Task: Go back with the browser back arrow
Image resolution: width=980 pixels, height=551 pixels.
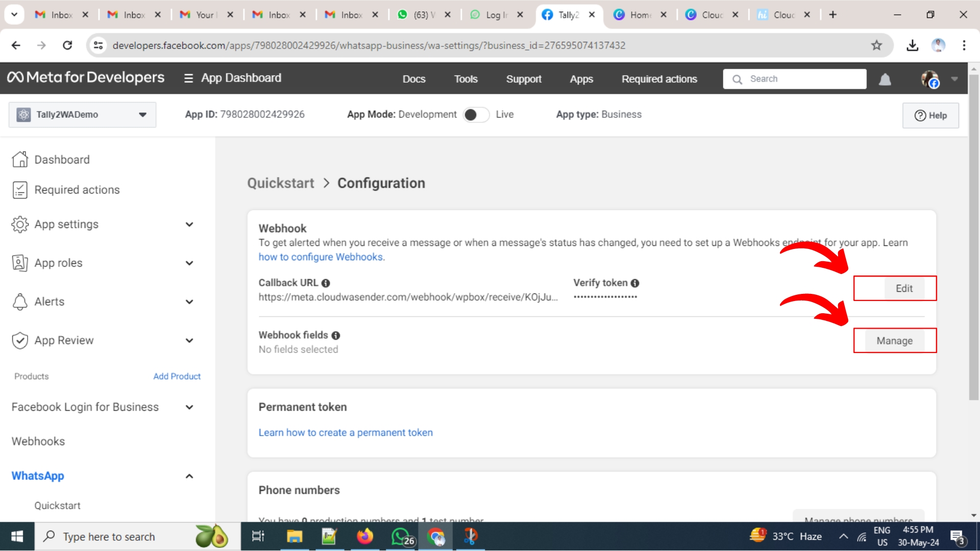Action: pyautogui.click(x=16, y=45)
